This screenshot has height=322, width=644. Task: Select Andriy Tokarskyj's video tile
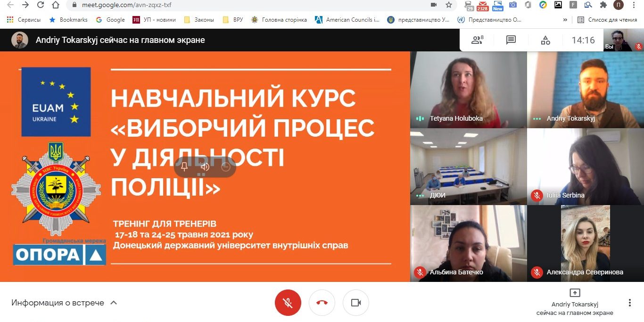586,90
